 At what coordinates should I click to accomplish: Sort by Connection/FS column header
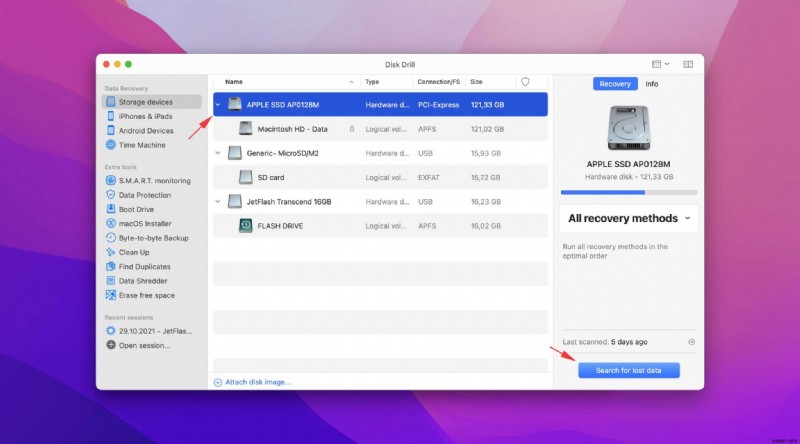439,82
